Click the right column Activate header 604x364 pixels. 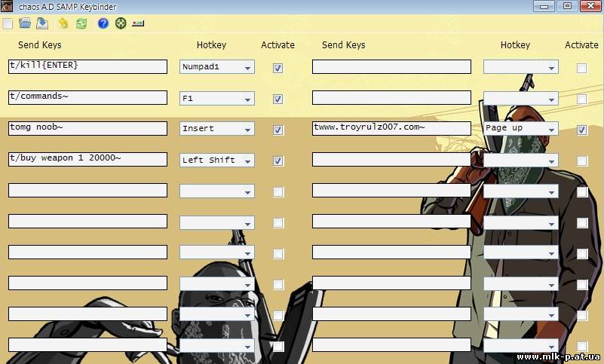coord(581,45)
